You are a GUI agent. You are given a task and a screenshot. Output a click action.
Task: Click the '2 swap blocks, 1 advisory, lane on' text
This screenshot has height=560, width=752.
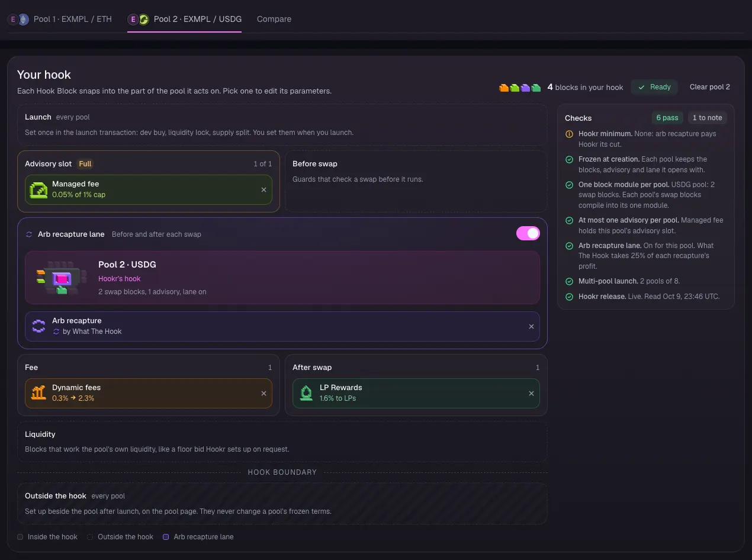pyautogui.click(x=152, y=292)
